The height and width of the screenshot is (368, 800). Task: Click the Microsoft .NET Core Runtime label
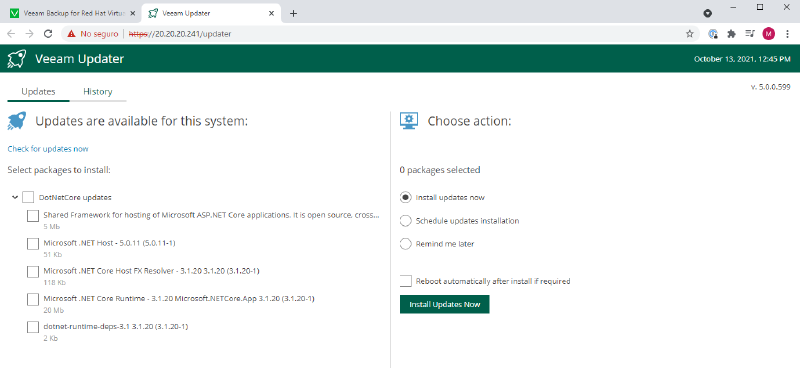179,298
